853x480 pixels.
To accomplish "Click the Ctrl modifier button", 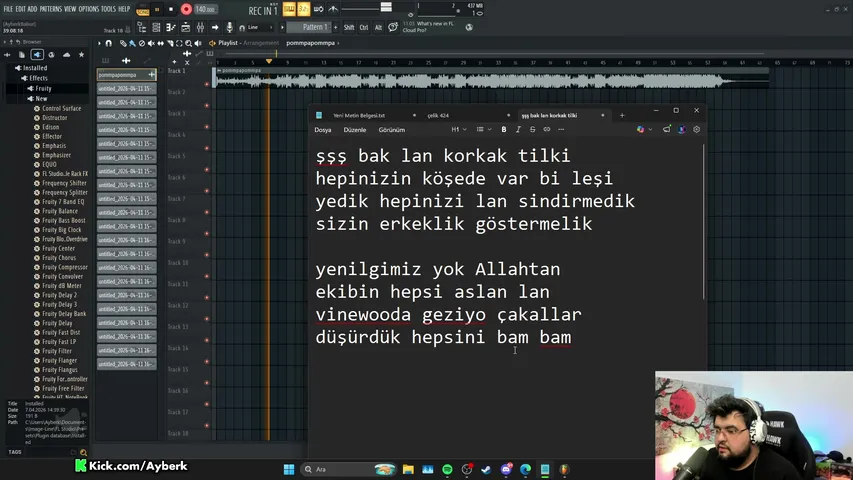I will tap(364, 27).
